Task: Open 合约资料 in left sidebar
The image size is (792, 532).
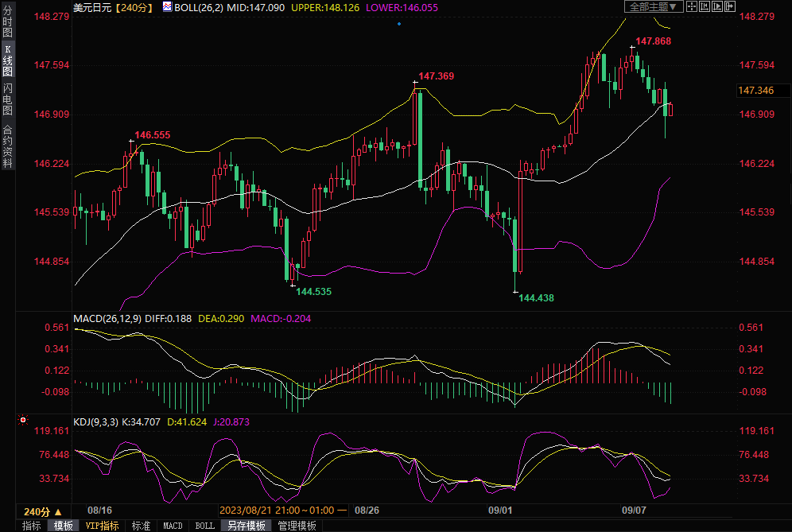Action: coord(7,146)
